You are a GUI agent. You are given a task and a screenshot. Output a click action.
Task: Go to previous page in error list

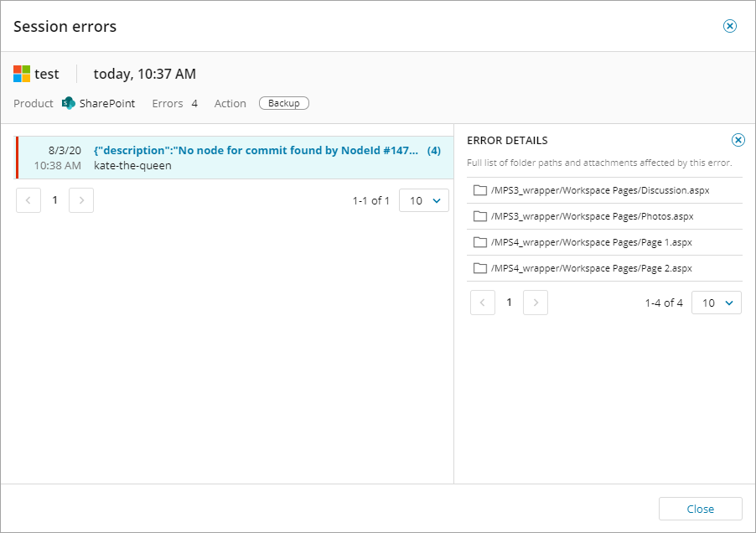click(28, 200)
